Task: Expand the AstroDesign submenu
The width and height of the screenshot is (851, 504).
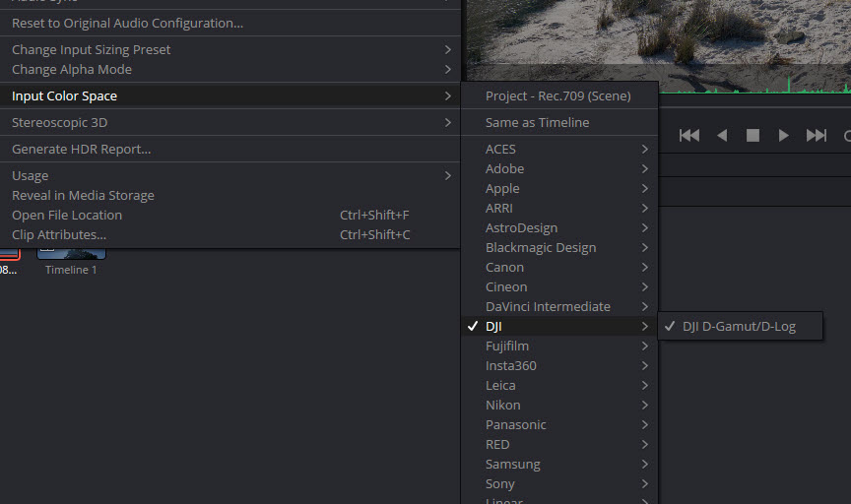Action: 559,227
